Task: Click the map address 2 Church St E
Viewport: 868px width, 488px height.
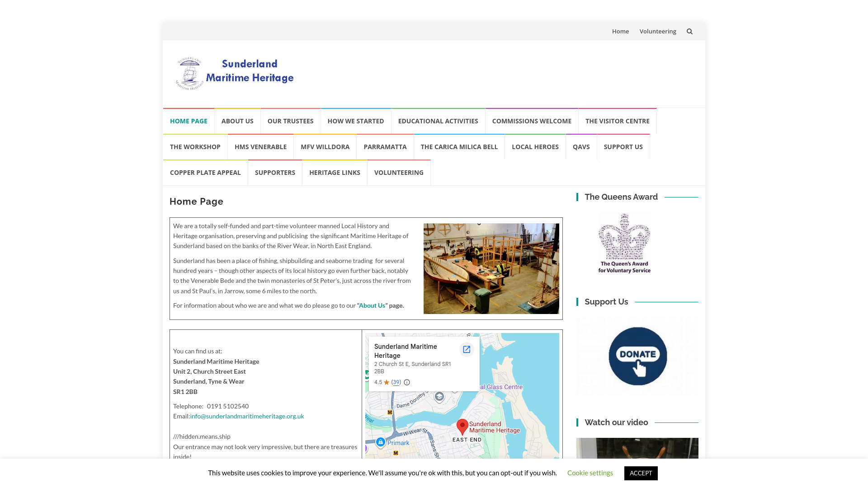Action: [412, 368]
